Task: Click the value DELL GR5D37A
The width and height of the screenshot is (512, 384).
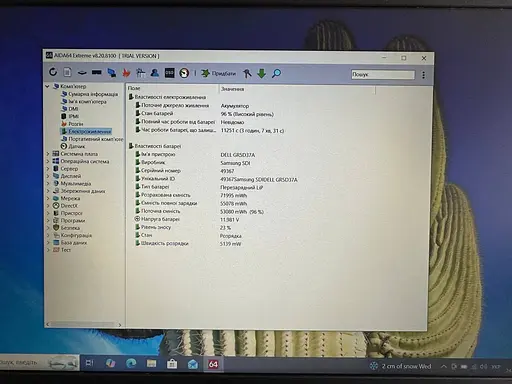Action: point(237,155)
